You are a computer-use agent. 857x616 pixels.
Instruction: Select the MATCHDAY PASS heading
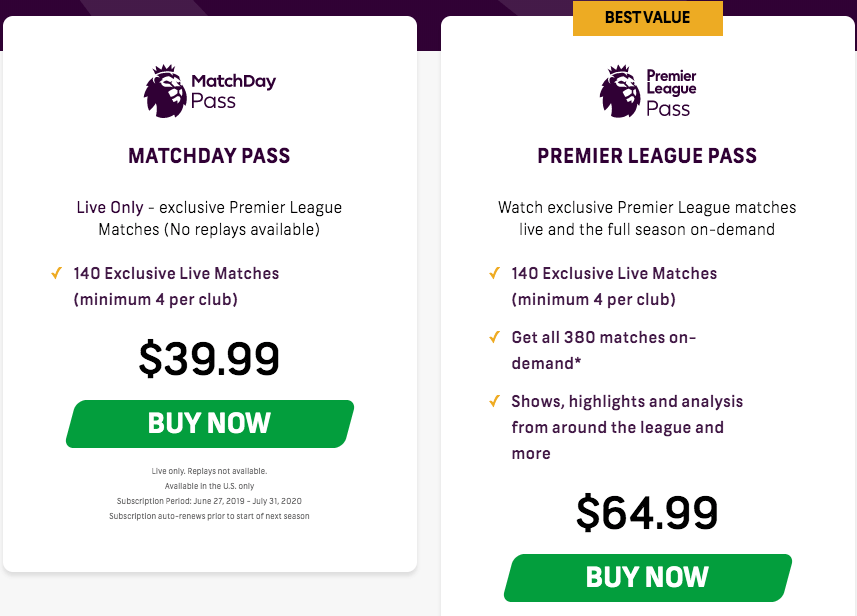(209, 156)
